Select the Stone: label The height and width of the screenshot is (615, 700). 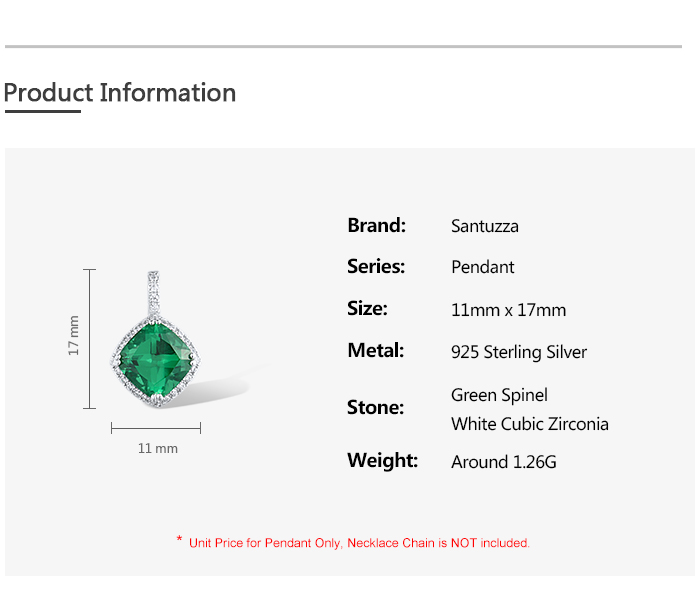coord(375,407)
